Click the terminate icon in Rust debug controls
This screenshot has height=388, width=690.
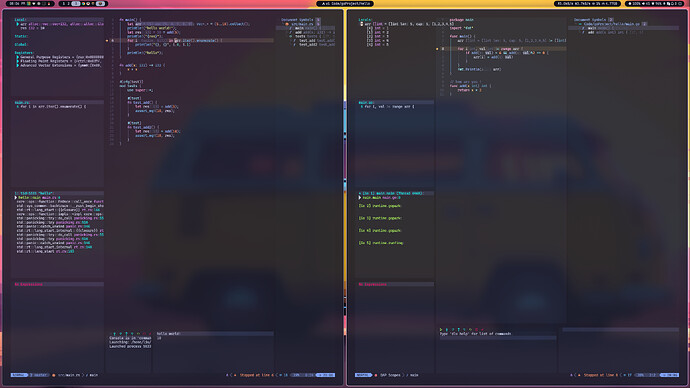pos(144,333)
